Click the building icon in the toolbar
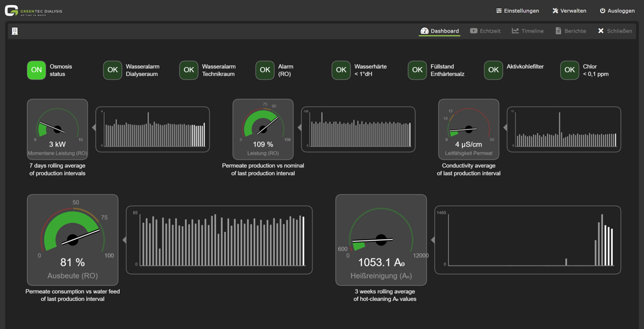 [15, 31]
